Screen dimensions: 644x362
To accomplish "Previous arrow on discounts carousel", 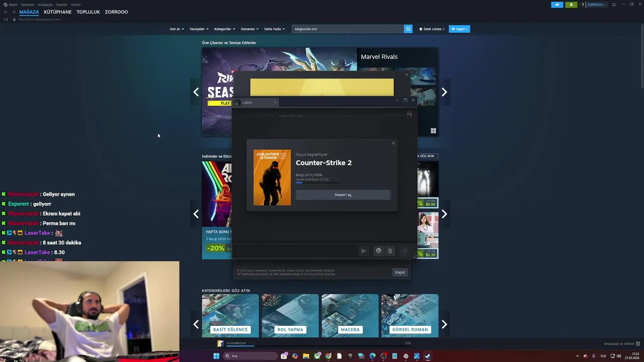I will 196,214.
